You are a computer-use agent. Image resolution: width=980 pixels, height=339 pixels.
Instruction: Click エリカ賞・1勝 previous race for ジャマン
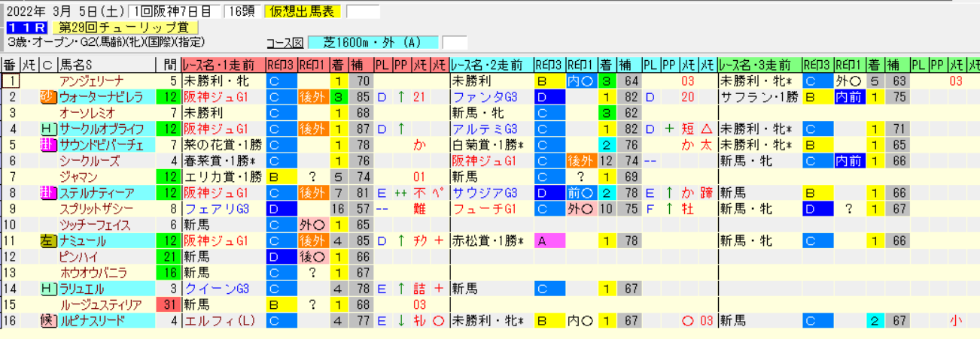click(x=223, y=177)
